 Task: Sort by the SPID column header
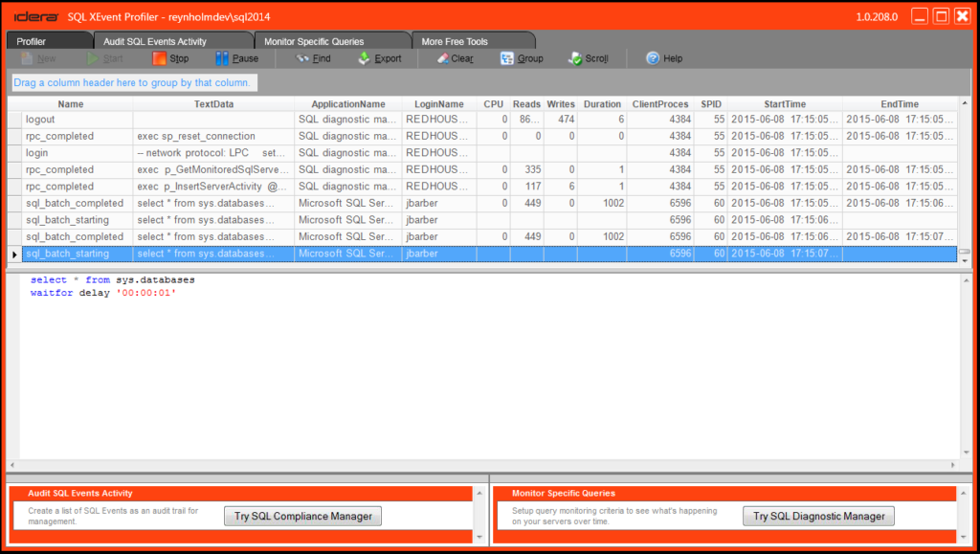click(x=711, y=104)
